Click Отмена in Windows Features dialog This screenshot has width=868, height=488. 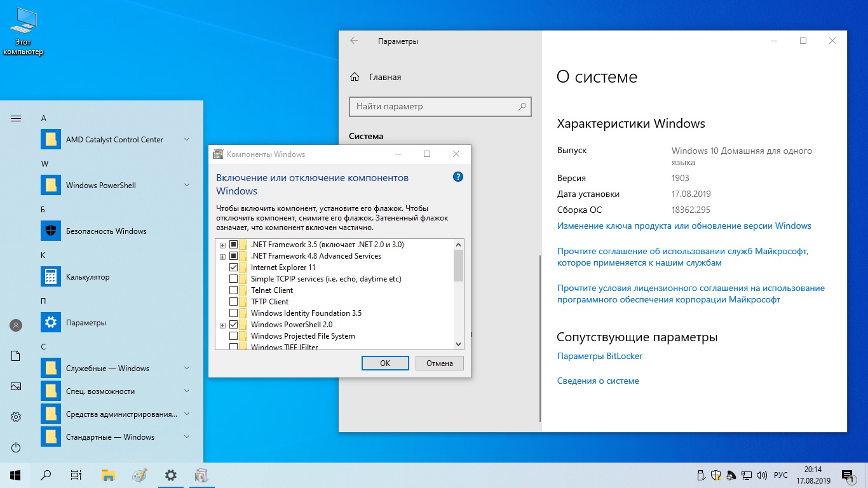point(440,363)
